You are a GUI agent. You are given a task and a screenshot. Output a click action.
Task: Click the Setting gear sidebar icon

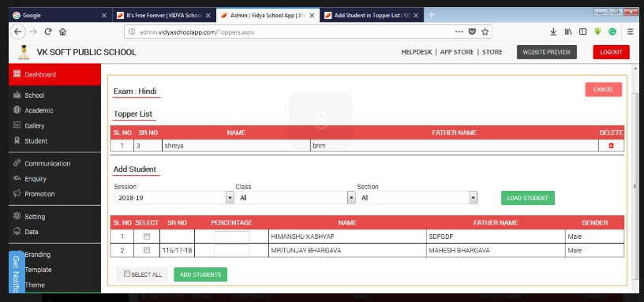(x=17, y=216)
